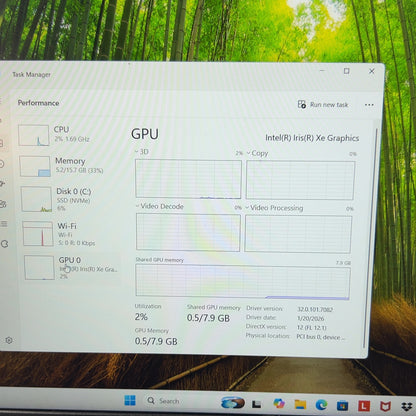
Task: Open the red L app in taskbar
Action: coord(364,406)
